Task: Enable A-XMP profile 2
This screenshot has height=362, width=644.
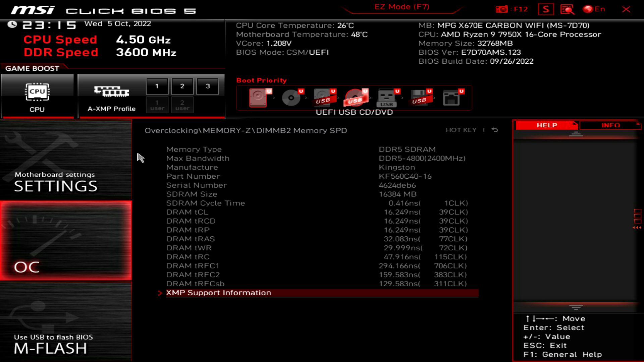Action: (182, 86)
